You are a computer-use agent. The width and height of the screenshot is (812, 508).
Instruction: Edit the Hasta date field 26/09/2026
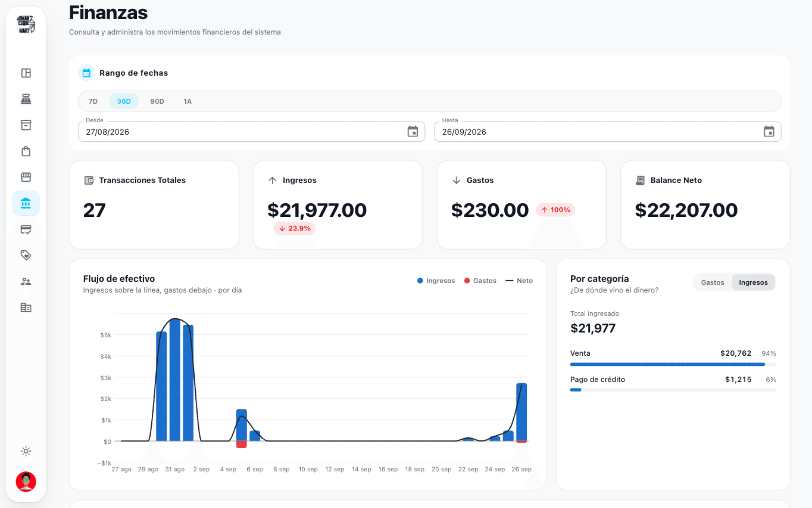pos(608,132)
